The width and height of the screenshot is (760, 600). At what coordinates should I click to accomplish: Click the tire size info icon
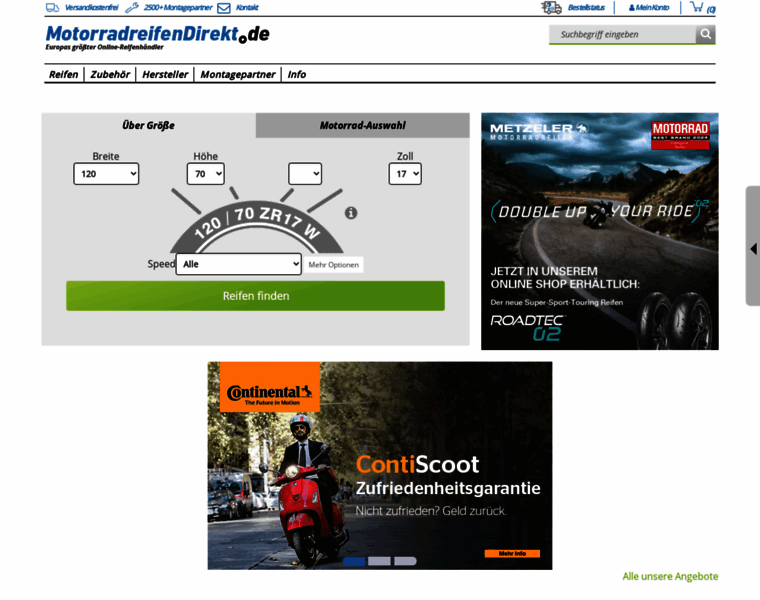351,213
